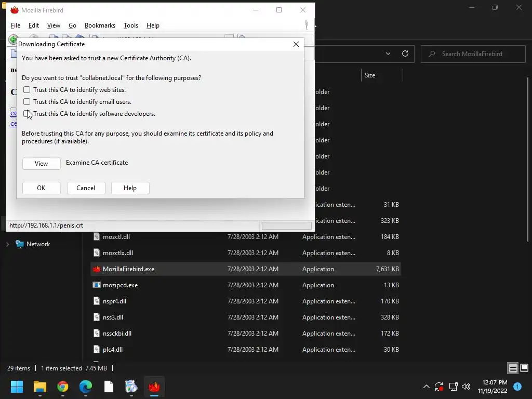The image size is (532, 399).
Task: Select the mozipcd.exe file
Action: pyautogui.click(x=246, y=285)
